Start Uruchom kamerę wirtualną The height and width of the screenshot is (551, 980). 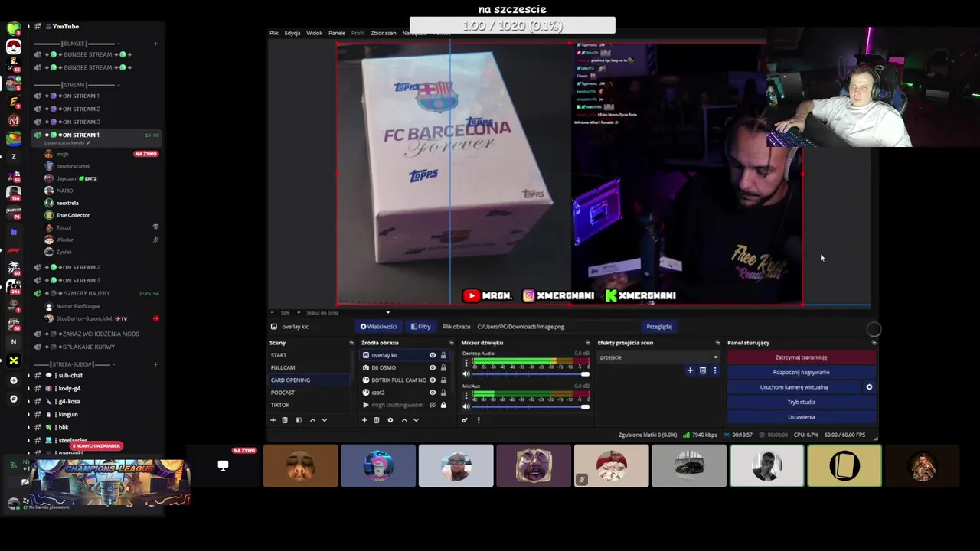tap(794, 386)
